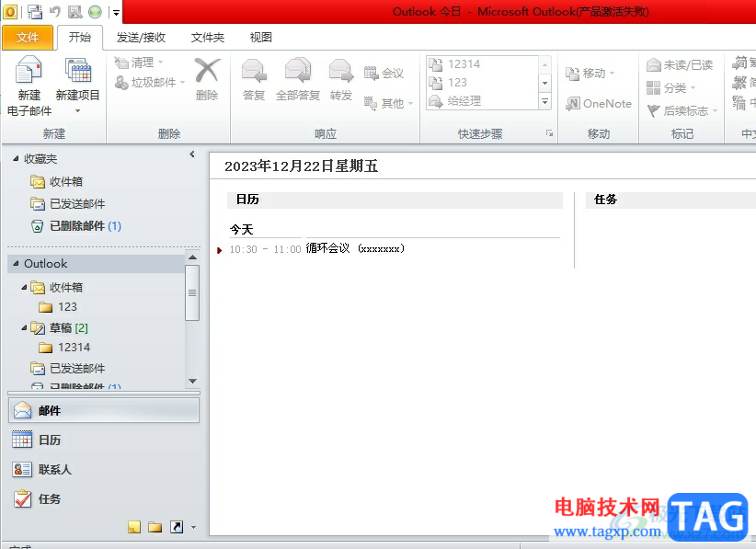Open Quick Steps dialog launcher
Viewport: 756px width, 549px height.
[549, 133]
